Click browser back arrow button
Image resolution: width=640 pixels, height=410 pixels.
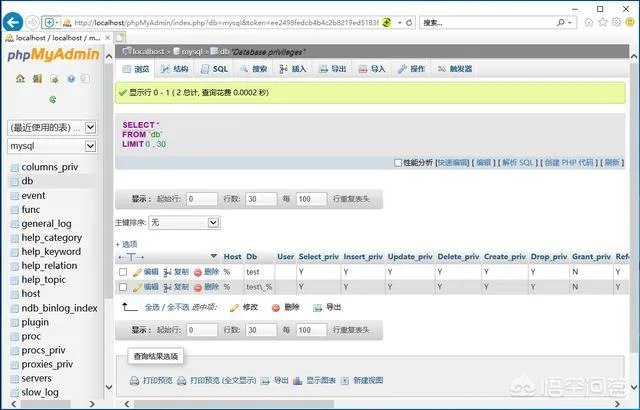(13, 22)
